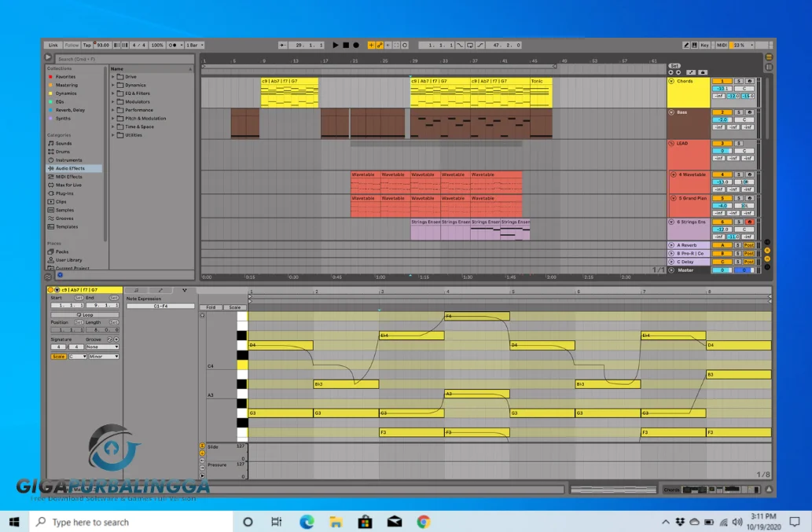This screenshot has width=812, height=532.
Task: Click the Fold button above the piano roll
Action: (211, 306)
